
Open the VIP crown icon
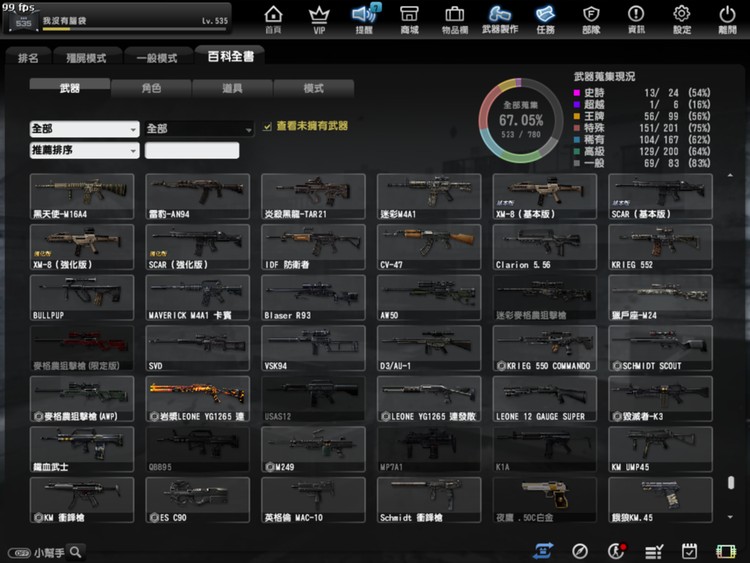(319, 18)
